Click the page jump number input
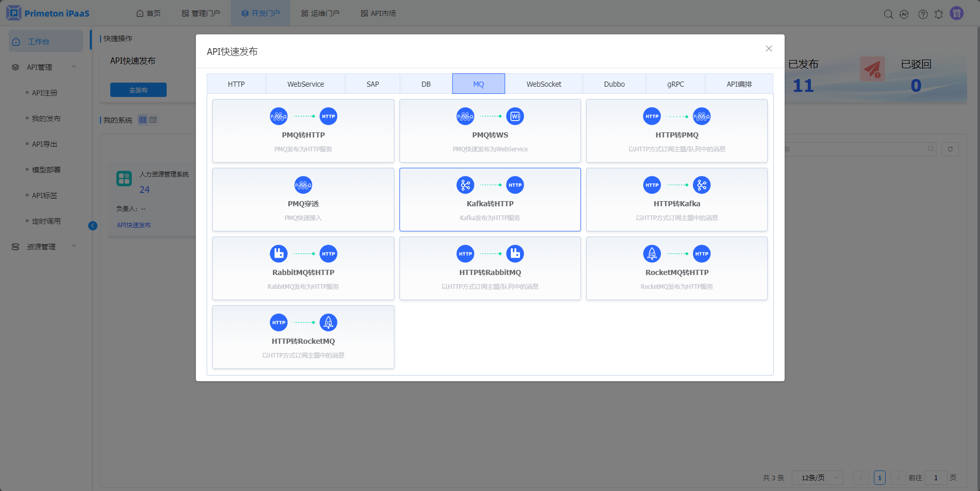 [935, 478]
